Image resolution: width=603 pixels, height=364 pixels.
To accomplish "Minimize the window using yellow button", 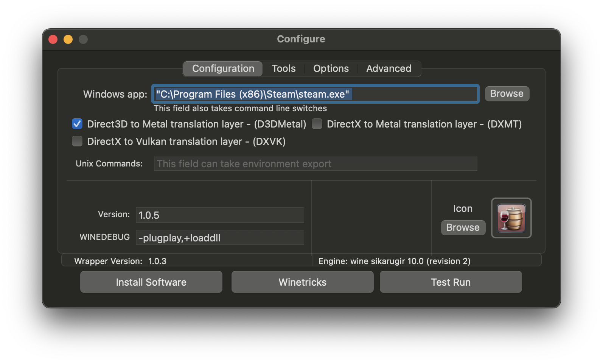I will click(68, 39).
